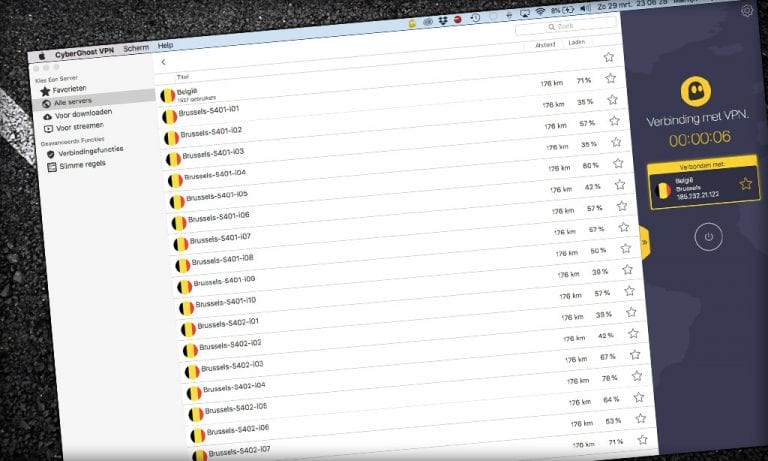
Task: Open the Help menu
Action: tap(165, 46)
